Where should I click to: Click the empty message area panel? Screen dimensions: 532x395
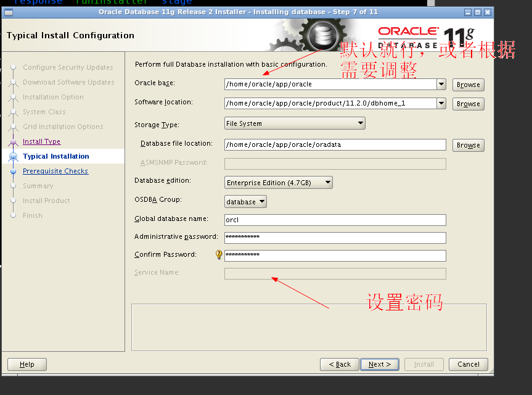pos(309,327)
